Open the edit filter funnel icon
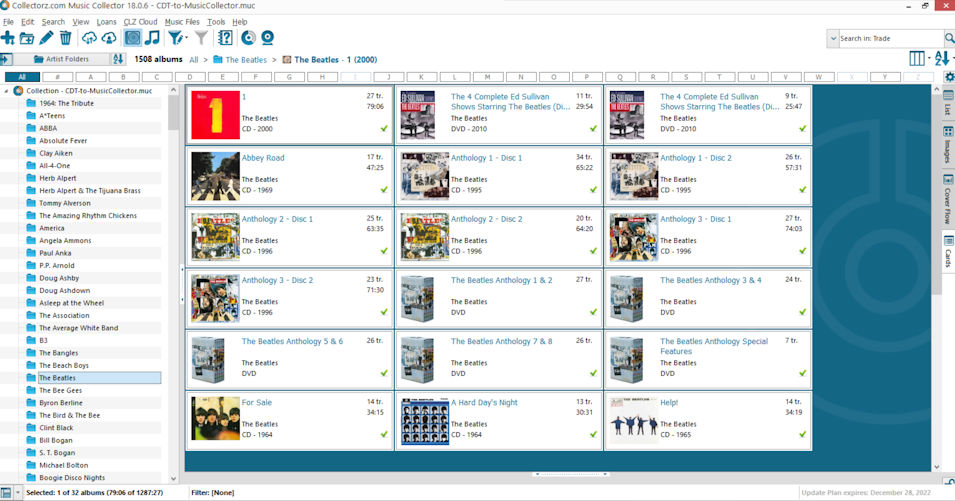The image size is (955, 501). [x=177, y=38]
